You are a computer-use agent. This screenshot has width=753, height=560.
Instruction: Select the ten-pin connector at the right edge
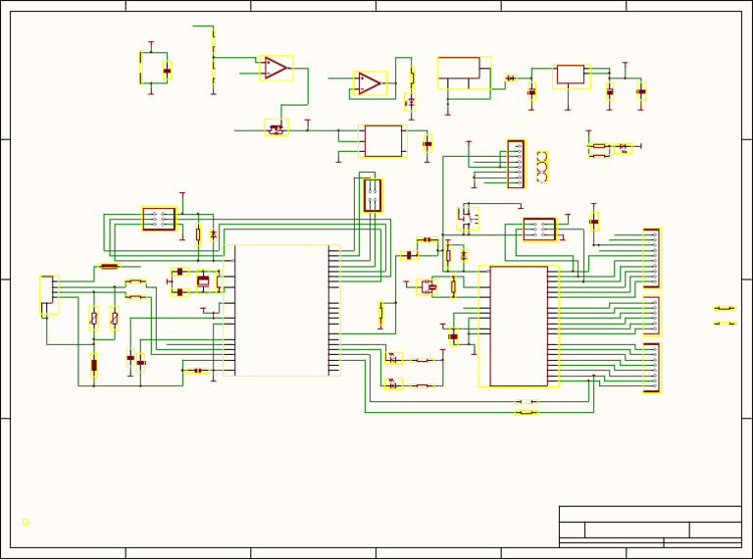click(x=652, y=258)
